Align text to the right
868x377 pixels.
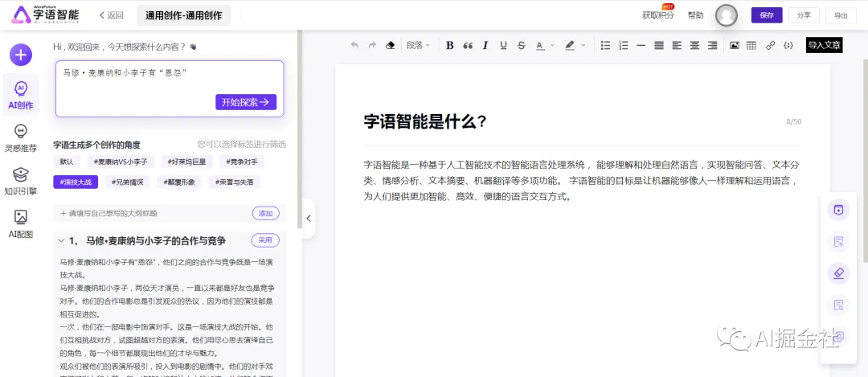[712, 45]
